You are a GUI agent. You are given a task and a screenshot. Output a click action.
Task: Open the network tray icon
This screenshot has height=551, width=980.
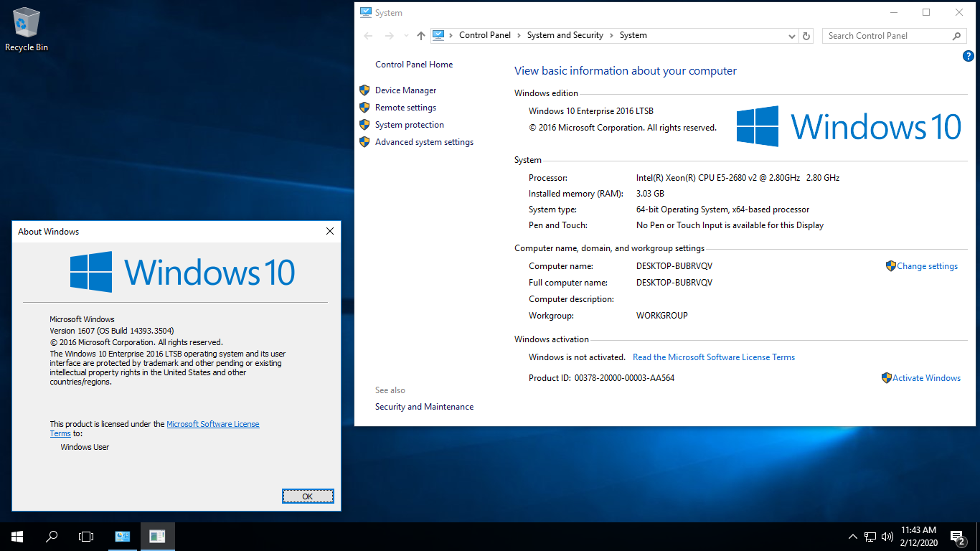(870, 536)
